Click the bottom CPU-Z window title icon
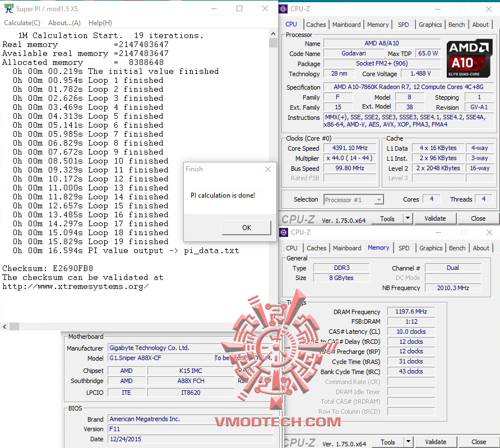This screenshot has width=500, height=448. click(x=284, y=232)
